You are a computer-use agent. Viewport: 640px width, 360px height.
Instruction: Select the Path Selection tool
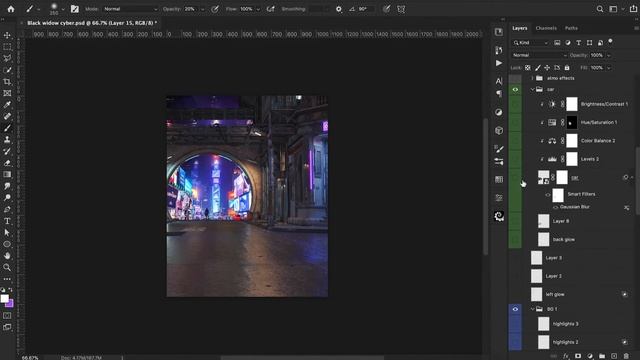click(x=7, y=232)
